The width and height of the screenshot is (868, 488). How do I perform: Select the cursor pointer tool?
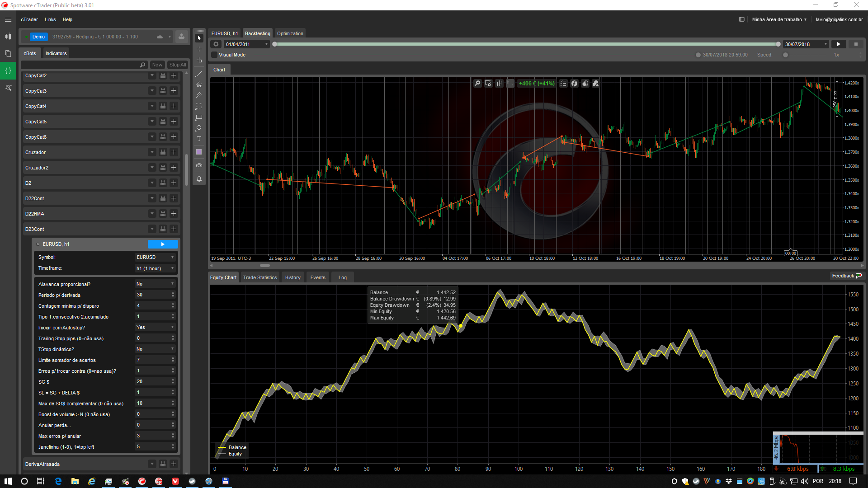click(x=199, y=38)
